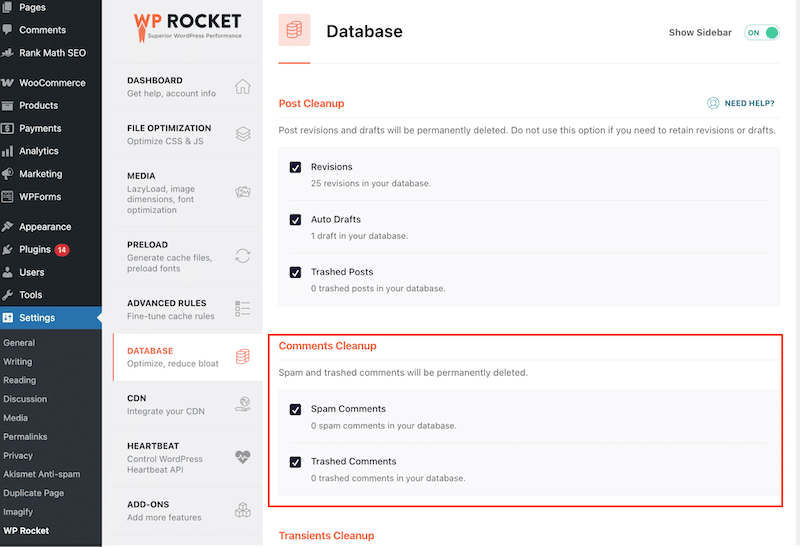Image resolution: width=800 pixels, height=547 pixels.
Task: Click the CDN globe-in-hand icon
Action: [243, 404]
